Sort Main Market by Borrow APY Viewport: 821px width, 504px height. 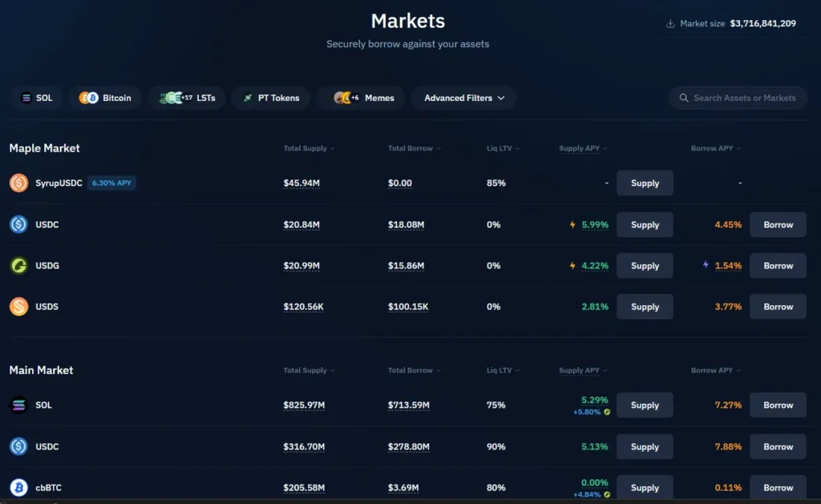point(716,370)
